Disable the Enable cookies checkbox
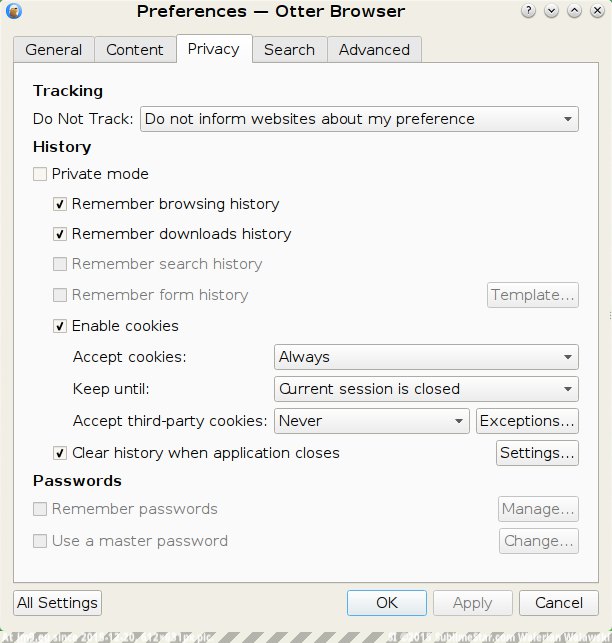The width and height of the screenshot is (612, 643). [x=60, y=326]
